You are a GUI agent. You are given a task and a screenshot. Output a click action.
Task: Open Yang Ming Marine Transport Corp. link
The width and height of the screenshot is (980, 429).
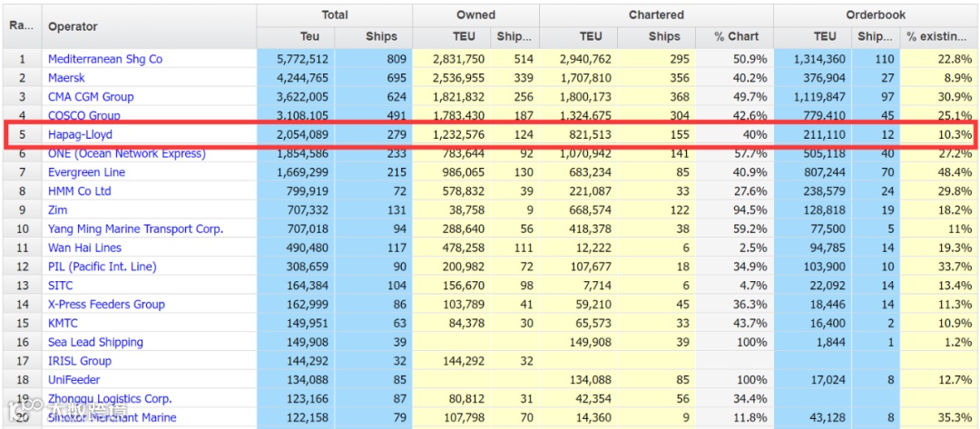pyautogui.click(x=135, y=229)
